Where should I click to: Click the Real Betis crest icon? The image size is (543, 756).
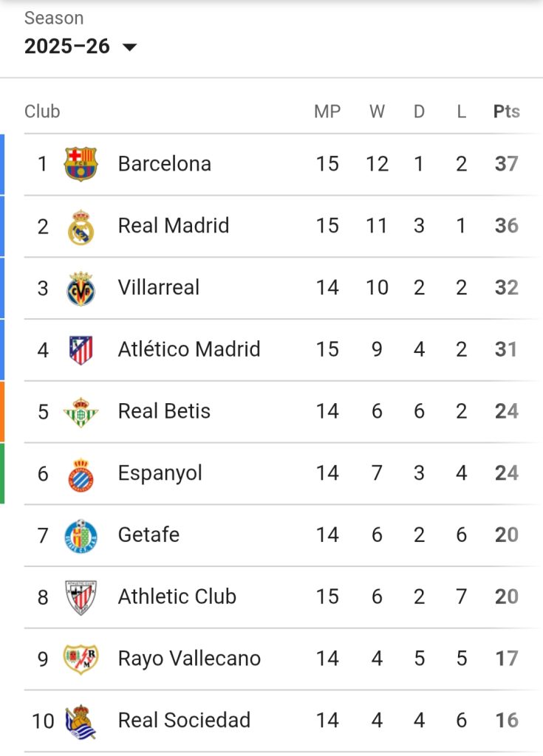tap(81, 411)
